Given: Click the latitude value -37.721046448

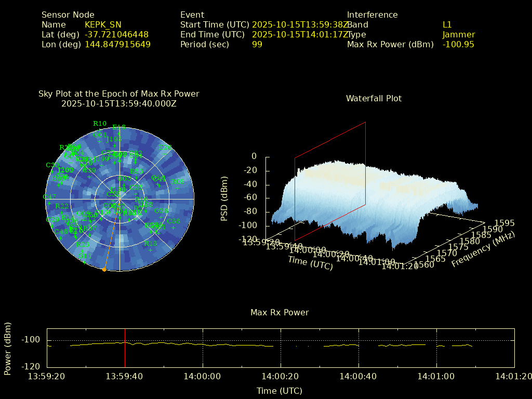Looking at the screenshot, I should [x=116, y=34].
